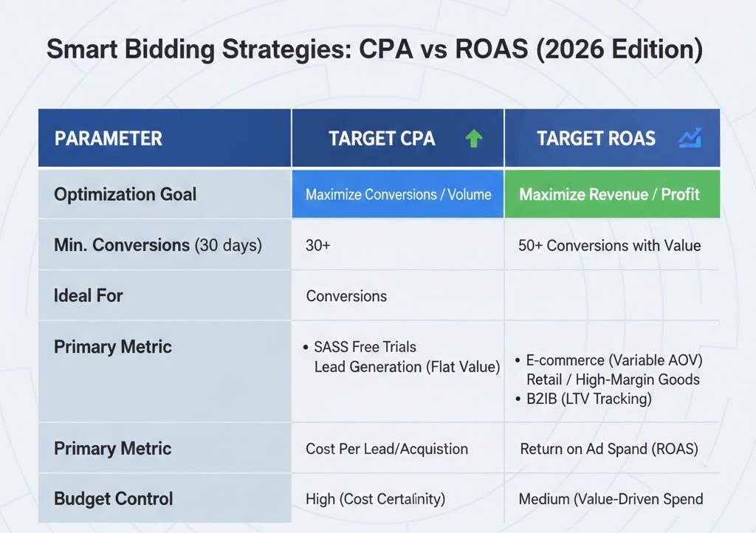Select the 30+ value cell

coord(318,246)
